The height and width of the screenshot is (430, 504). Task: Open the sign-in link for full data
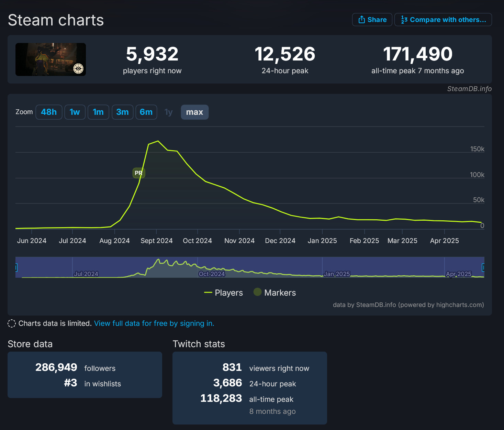154,323
